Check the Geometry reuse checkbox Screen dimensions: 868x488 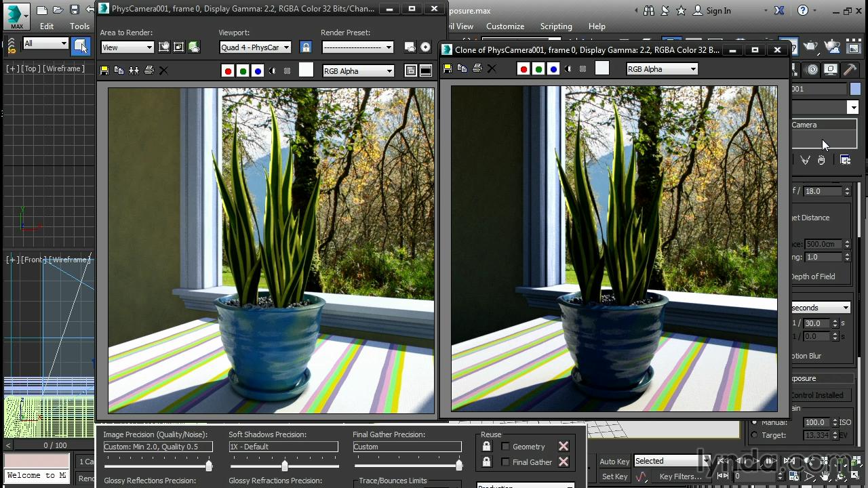pyautogui.click(x=505, y=446)
